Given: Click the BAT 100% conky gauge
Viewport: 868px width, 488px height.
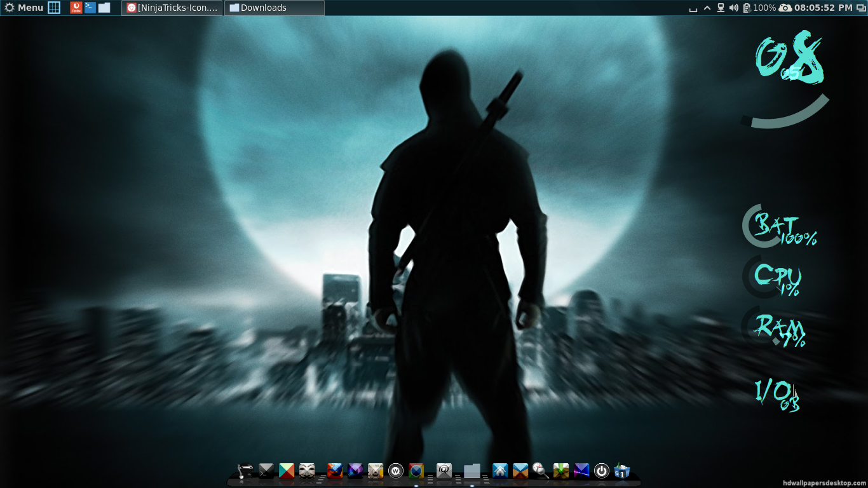Looking at the screenshot, I should (x=779, y=227).
